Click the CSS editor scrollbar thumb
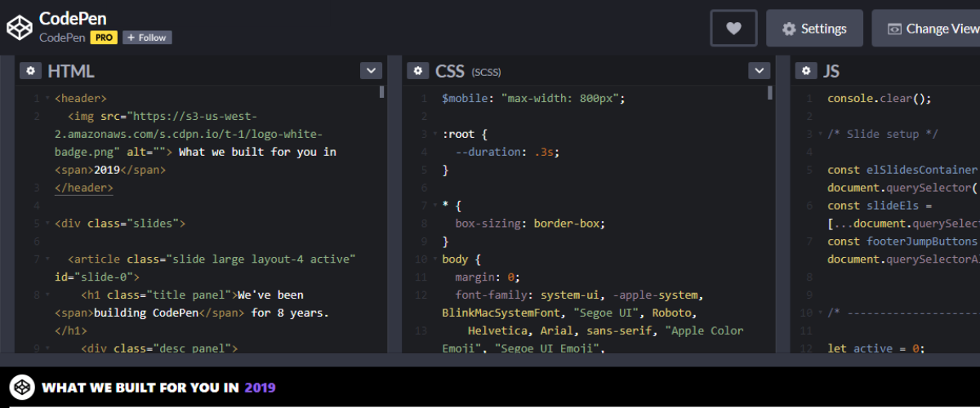Screen dimensions: 980x408 click(x=770, y=92)
